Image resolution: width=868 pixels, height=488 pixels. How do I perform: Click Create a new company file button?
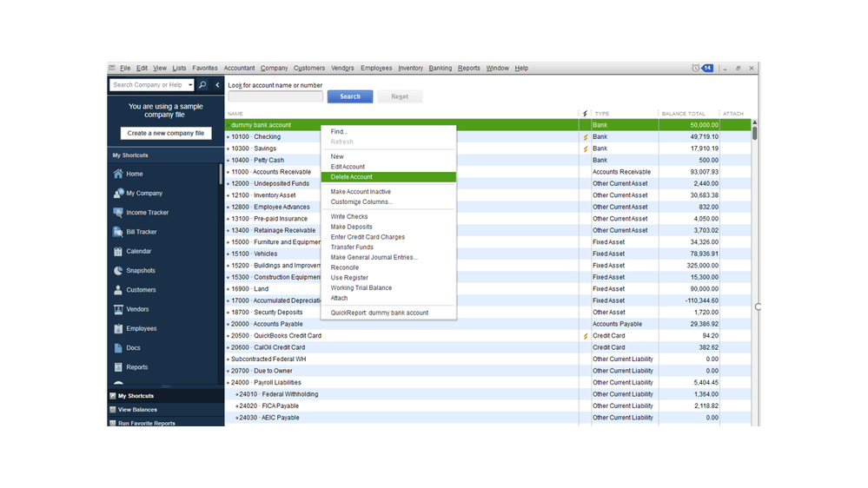[x=165, y=134]
